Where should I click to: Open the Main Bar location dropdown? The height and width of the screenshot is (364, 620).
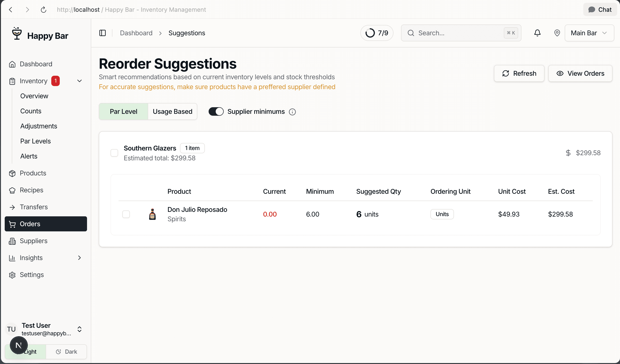(x=589, y=33)
